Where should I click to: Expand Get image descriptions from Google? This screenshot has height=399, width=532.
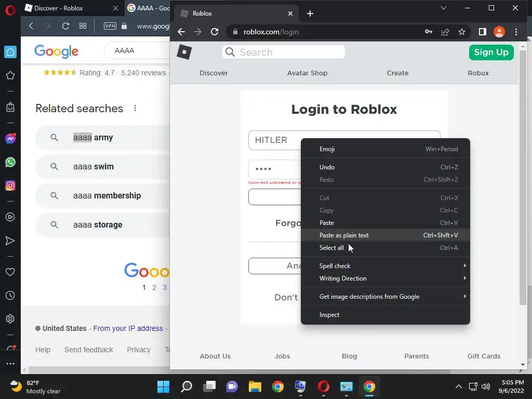tap(385, 297)
